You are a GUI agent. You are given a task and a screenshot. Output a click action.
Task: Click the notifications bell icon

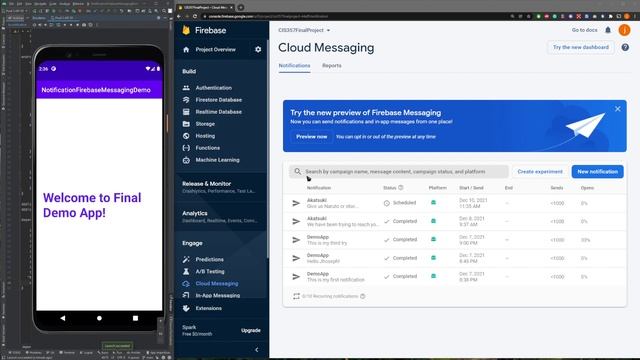[x=608, y=30]
